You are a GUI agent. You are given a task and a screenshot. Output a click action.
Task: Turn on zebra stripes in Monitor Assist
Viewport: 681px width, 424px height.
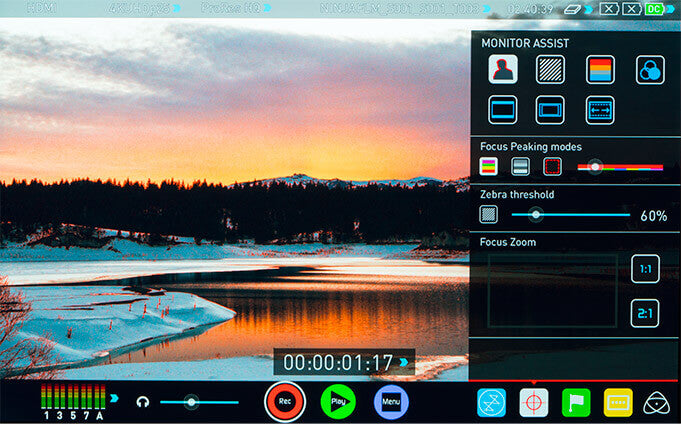(x=550, y=69)
